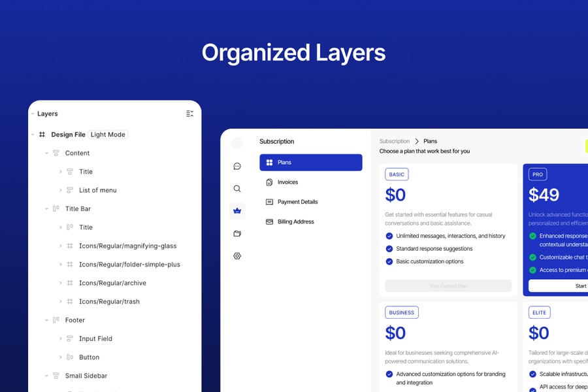Open settings via gear sidebar icon
This screenshot has width=588, height=392.
237,256
